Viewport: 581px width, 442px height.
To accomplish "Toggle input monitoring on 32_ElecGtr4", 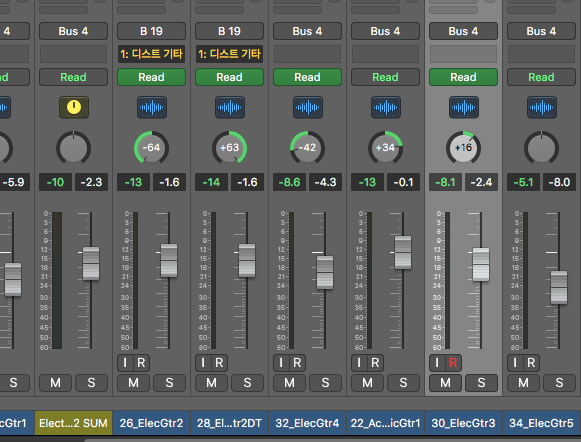I will click(281, 363).
